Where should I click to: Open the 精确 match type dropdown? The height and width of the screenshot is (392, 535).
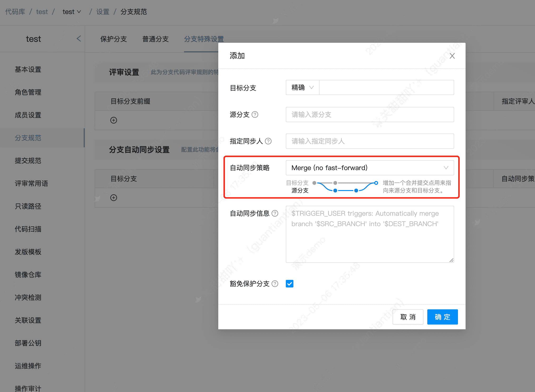pos(302,87)
